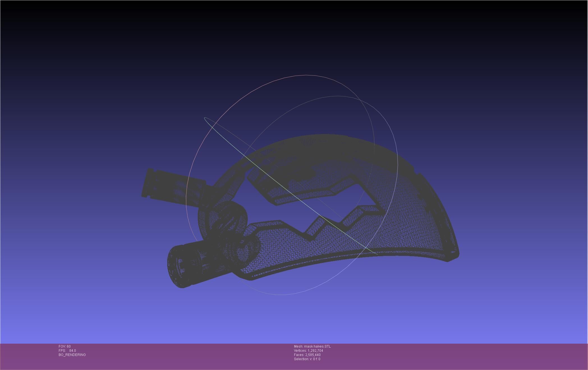Click the Vertices count text
This screenshot has height=370, width=588.
coord(308,351)
